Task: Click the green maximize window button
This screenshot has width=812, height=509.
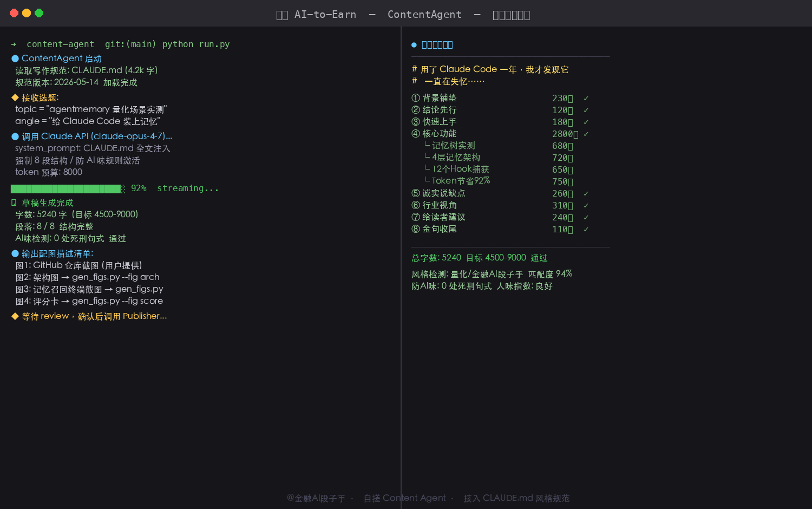Action: (x=39, y=13)
